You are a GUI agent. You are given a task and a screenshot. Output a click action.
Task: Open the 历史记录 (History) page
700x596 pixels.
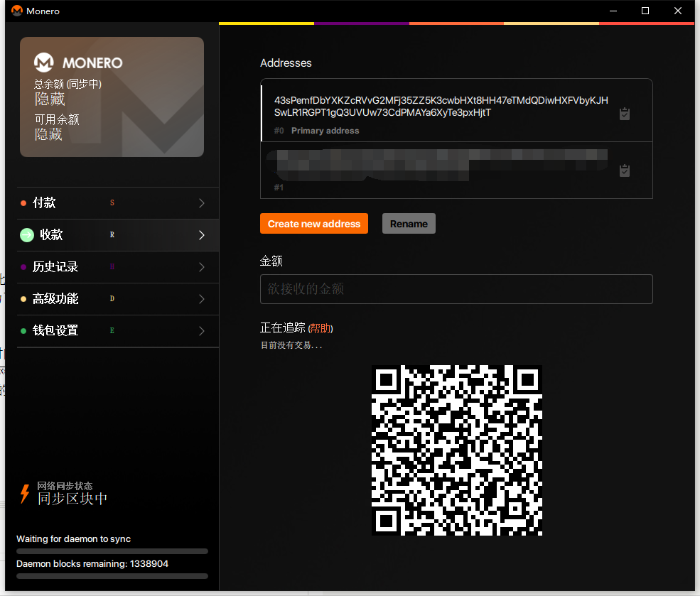pos(118,267)
